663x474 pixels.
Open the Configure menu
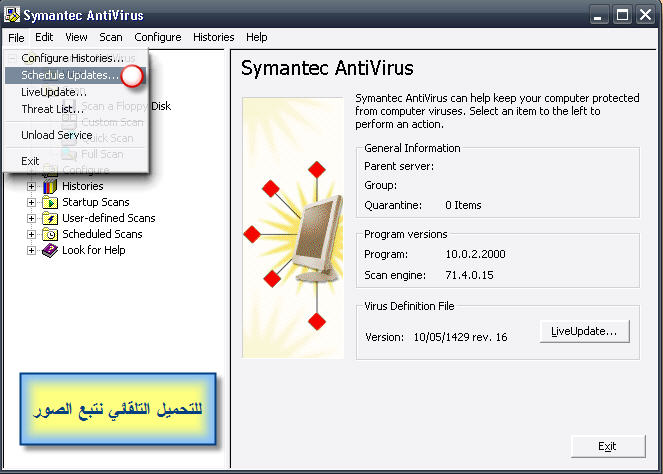coord(158,37)
